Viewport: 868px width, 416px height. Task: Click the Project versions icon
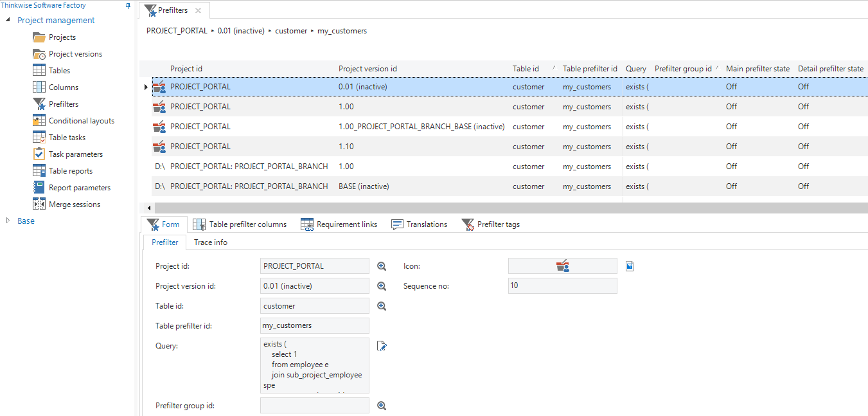[x=39, y=54]
